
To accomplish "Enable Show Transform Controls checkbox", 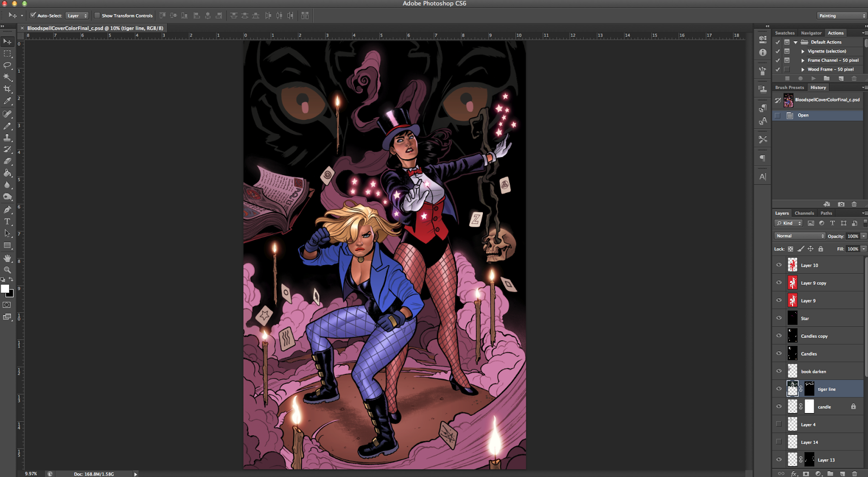I will tap(97, 15).
